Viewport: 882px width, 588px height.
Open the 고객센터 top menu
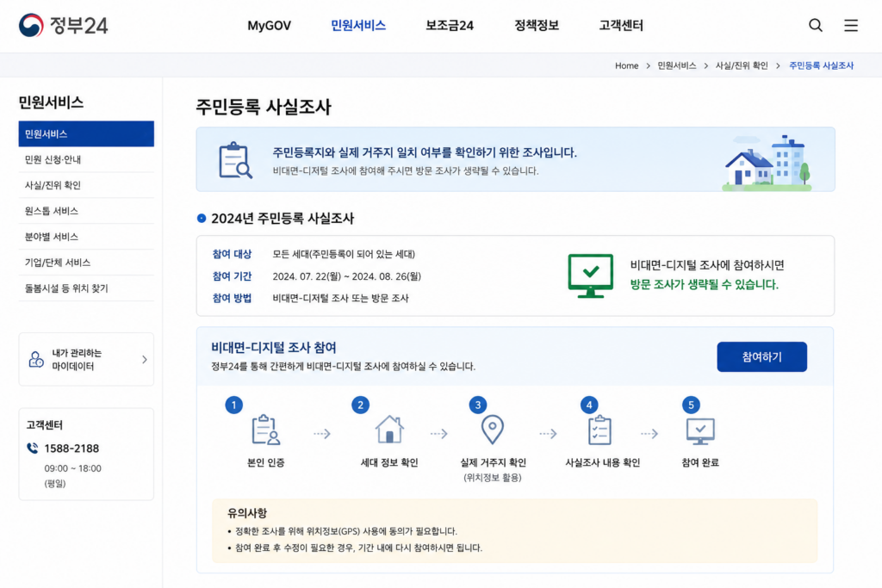[x=621, y=25]
